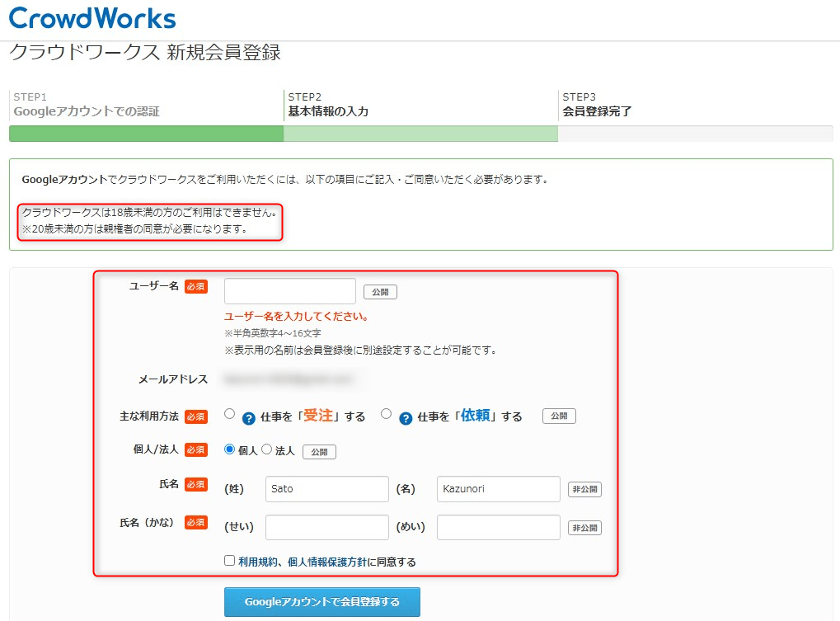Click the 必須 badge beside 氏名（かな）
This screenshot has height=621, width=840.
coord(196,522)
